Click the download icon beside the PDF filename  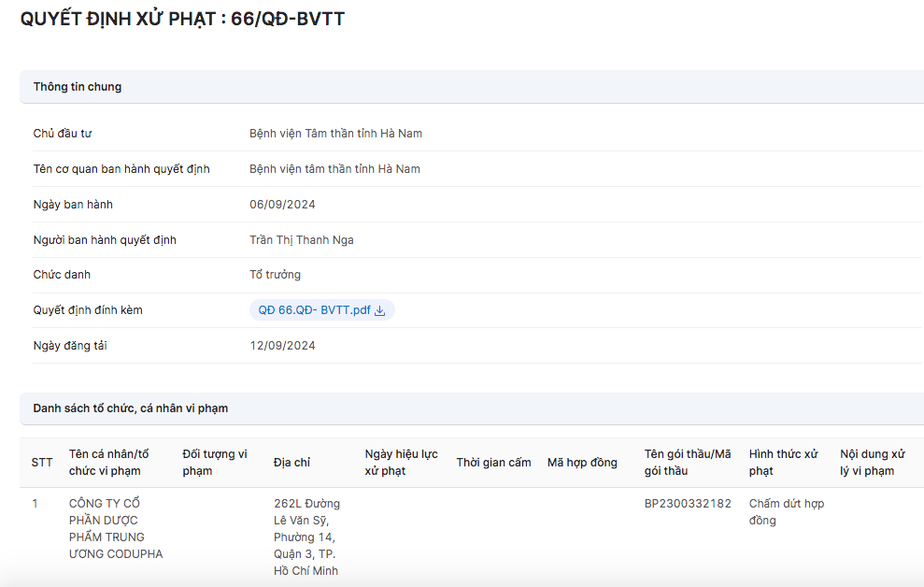(380, 311)
